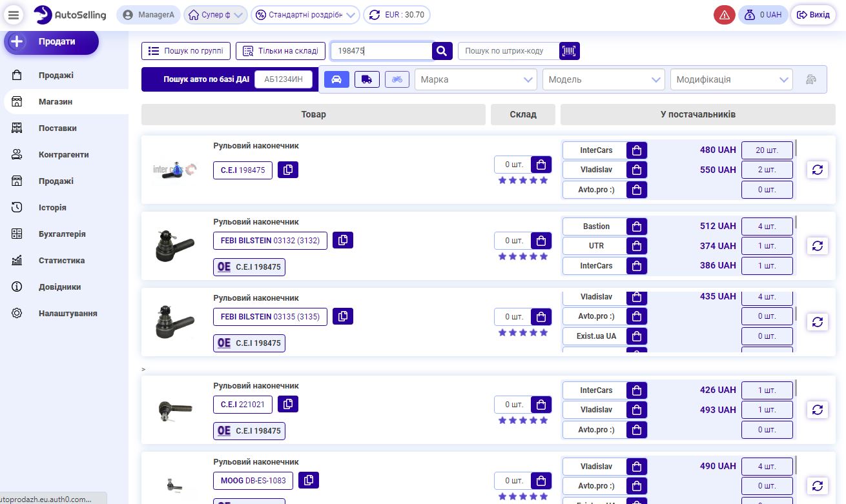The width and height of the screenshot is (846, 504).
Task: Click the barcode scanner icon
Action: [570, 51]
